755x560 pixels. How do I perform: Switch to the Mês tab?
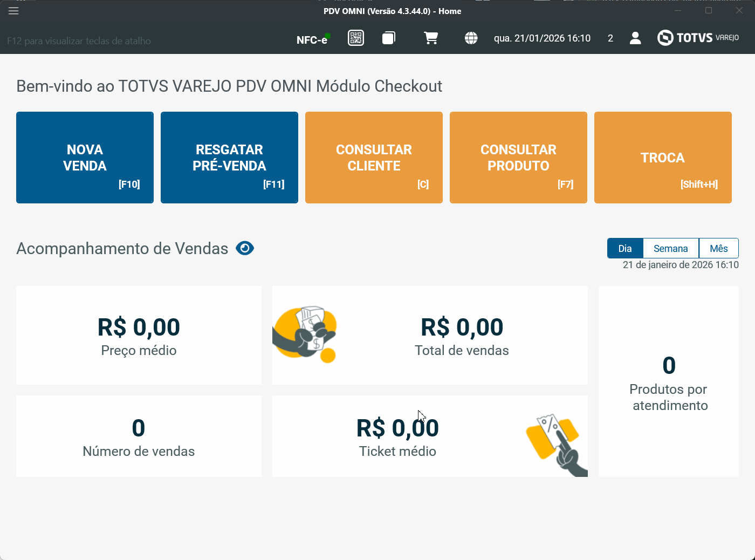(x=718, y=249)
